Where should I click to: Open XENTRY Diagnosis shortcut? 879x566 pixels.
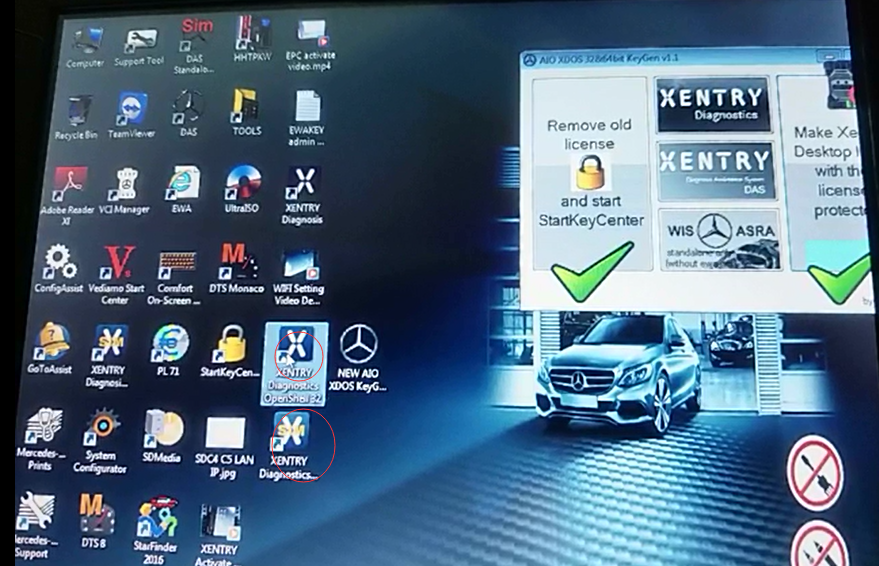click(302, 196)
